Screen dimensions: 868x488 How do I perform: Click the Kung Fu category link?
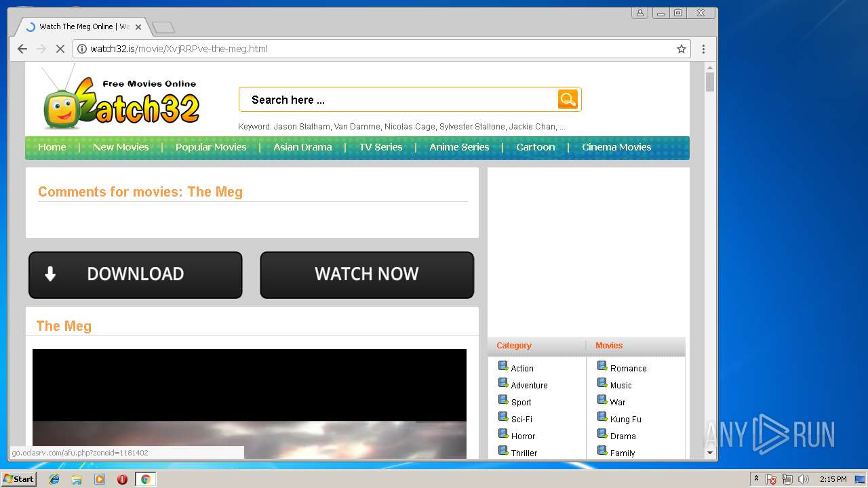click(x=625, y=420)
